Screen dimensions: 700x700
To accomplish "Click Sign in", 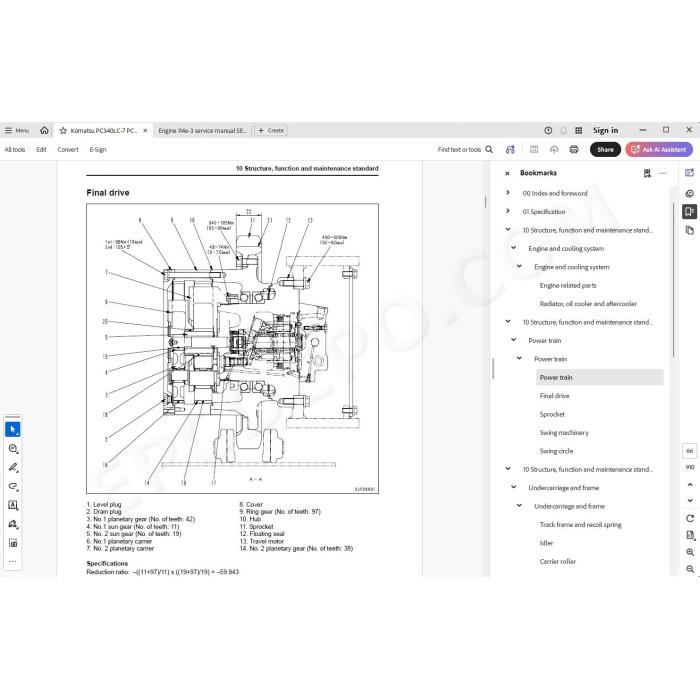I will click(605, 130).
